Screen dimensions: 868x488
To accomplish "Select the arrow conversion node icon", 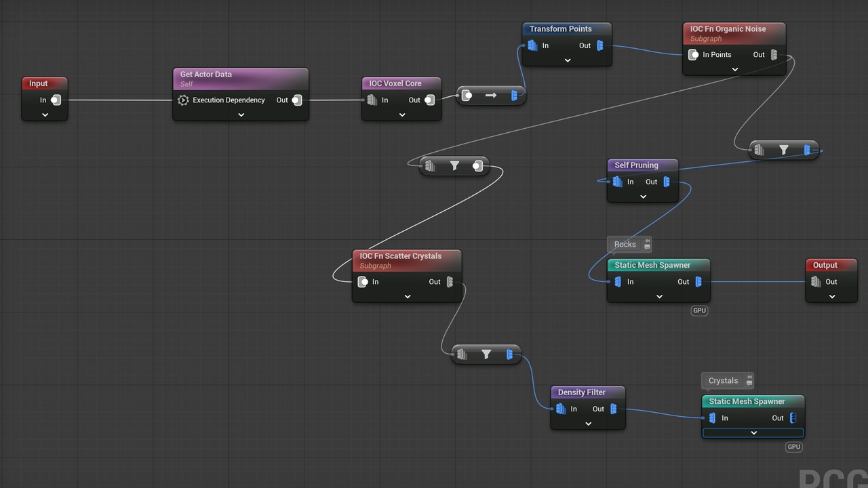I will (491, 96).
